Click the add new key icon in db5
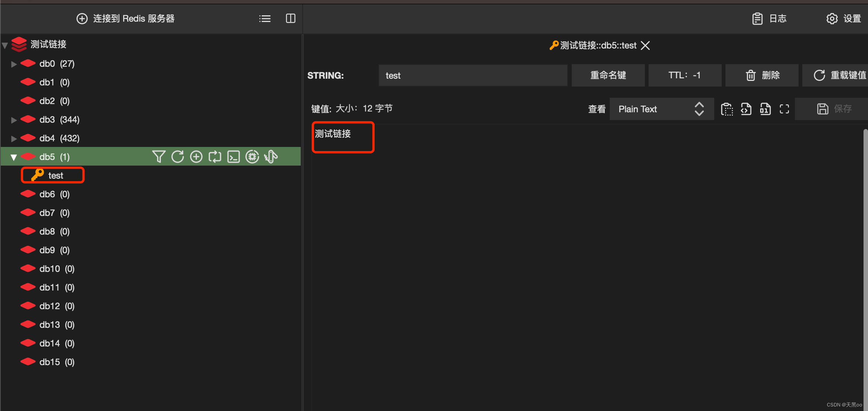The height and width of the screenshot is (411, 868). pos(196,157)
